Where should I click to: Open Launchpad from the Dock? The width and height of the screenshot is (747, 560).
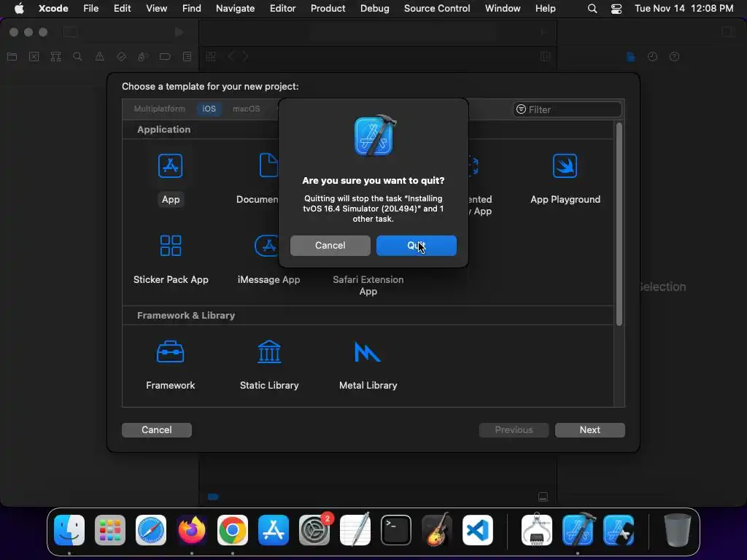(x=110, y=530)
